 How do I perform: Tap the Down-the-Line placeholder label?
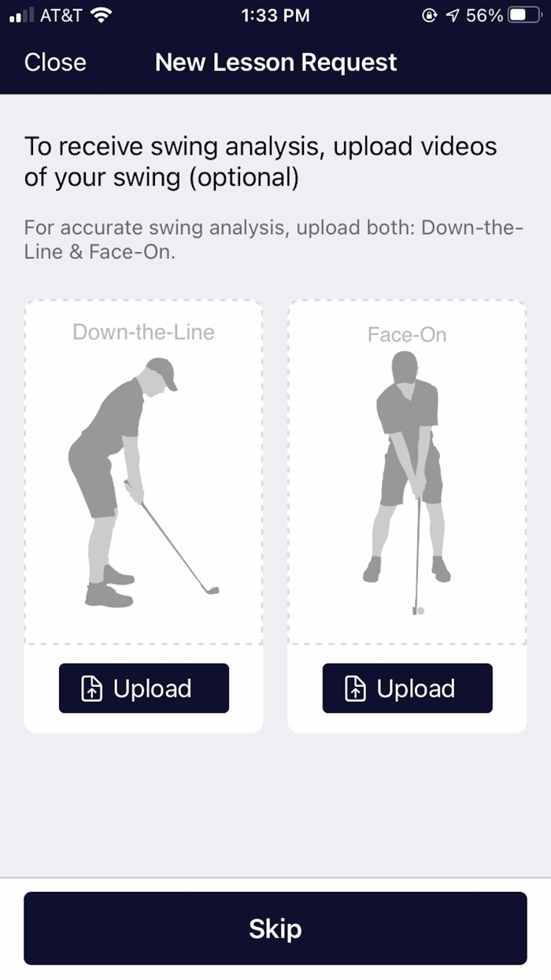pyautogui.click(x=143, y=332)
